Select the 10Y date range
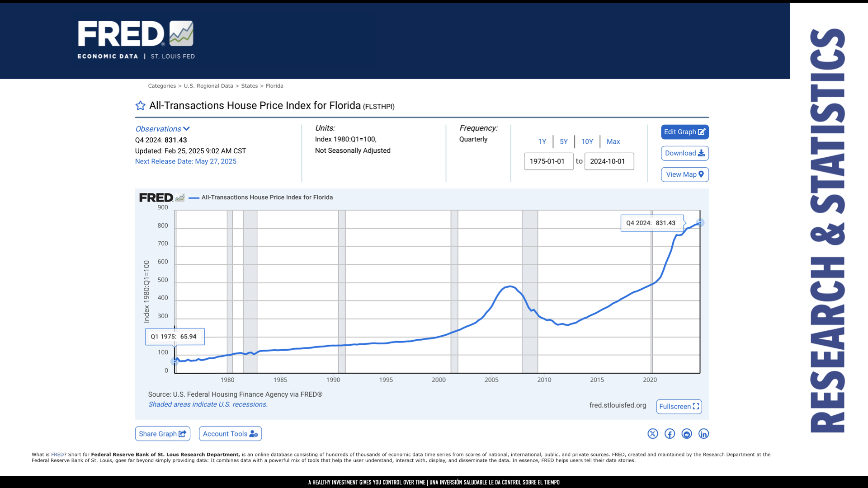The height and width of the screenshot is (488, 868). 587,141
